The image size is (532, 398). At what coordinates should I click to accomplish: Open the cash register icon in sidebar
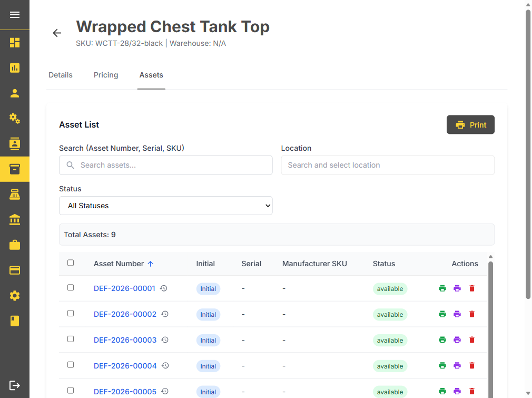15,194
